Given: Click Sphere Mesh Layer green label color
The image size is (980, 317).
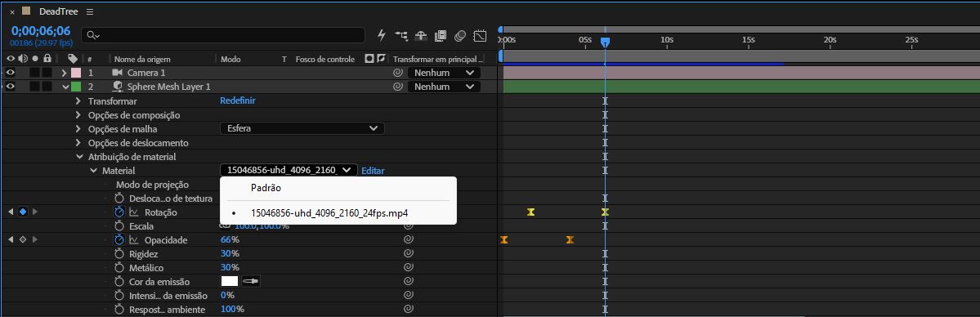Looking at the screenshot, I should click(x=76, y=87).
